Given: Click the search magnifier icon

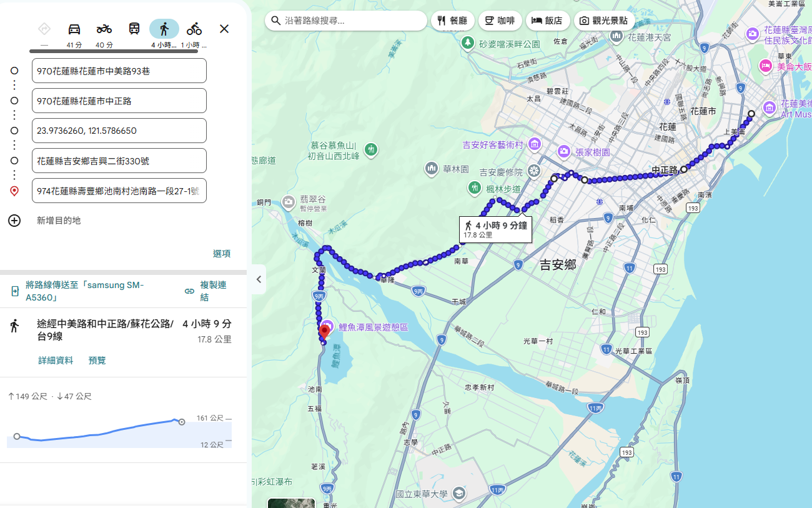Looking at the screenshot, I should (275, 21).
